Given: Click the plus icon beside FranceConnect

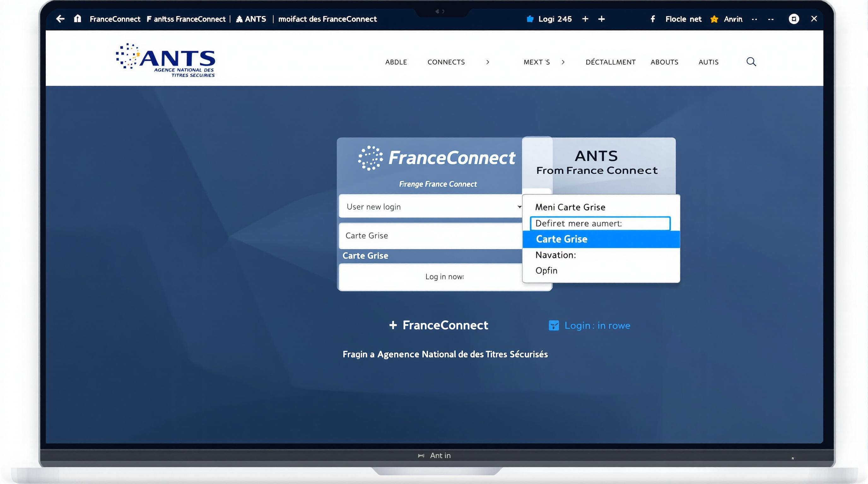Looking at the screenshot, I should 393,325.
